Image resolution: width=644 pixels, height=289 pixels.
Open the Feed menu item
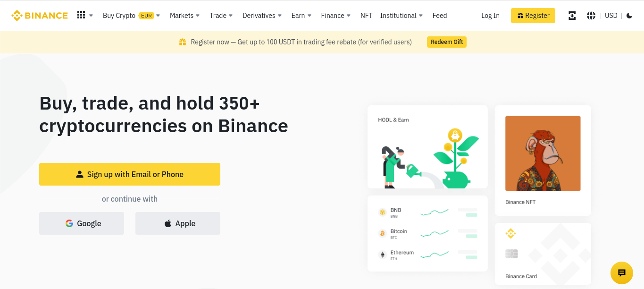pos(440,16)
